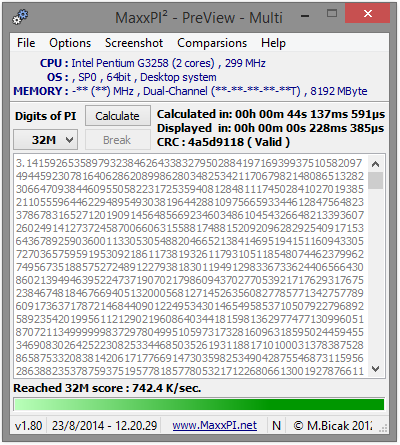
Task: Click the greyed-out Break button
Action: [x=118, y=140]
